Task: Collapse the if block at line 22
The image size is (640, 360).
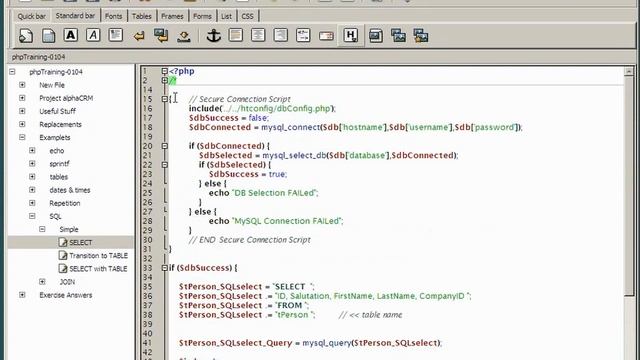Action: coord(164,165)
